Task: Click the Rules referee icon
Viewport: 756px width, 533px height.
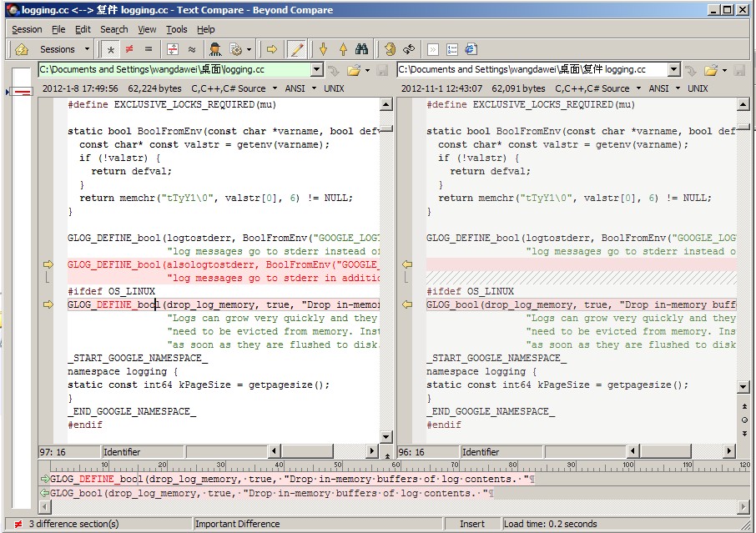Action: point(215,49)
